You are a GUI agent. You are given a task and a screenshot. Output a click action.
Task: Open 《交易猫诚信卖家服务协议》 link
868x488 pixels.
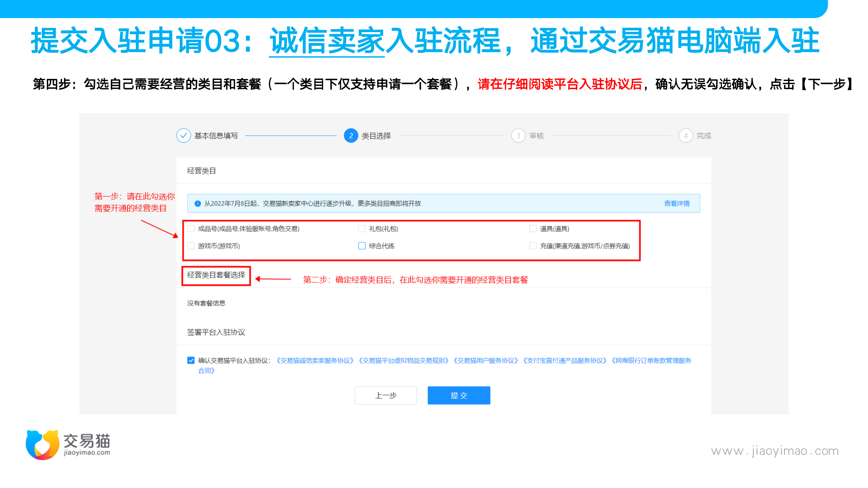coord(315,361)
